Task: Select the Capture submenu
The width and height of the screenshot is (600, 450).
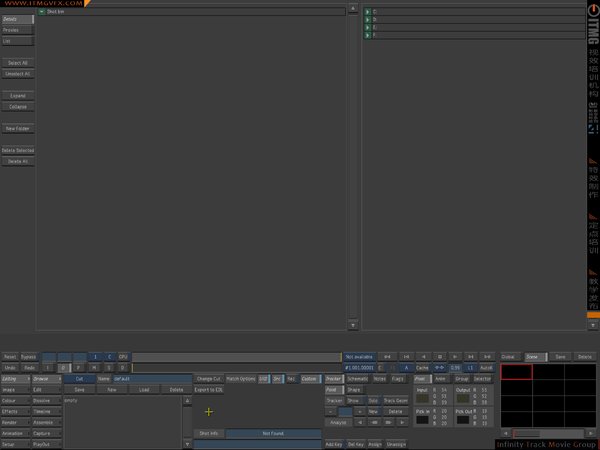Action: click(47, 434)
